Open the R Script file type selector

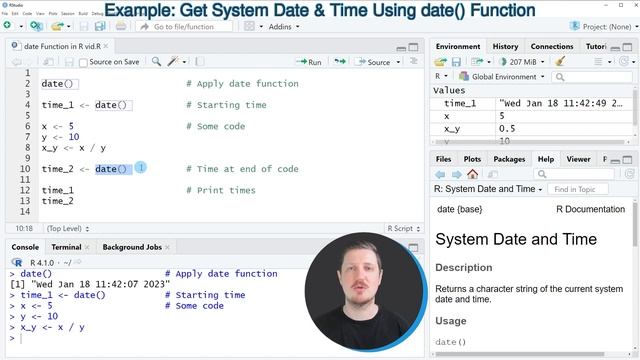[x=403, y=229]
